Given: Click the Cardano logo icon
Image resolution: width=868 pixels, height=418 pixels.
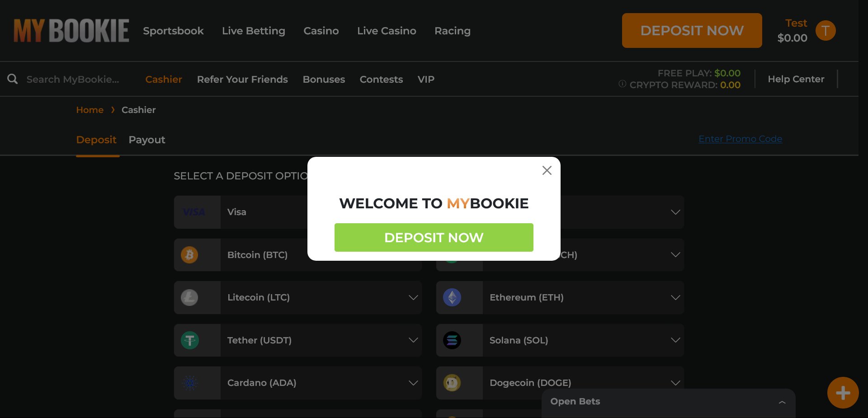Looking at the screenshot, I should [x=190, y=383].
